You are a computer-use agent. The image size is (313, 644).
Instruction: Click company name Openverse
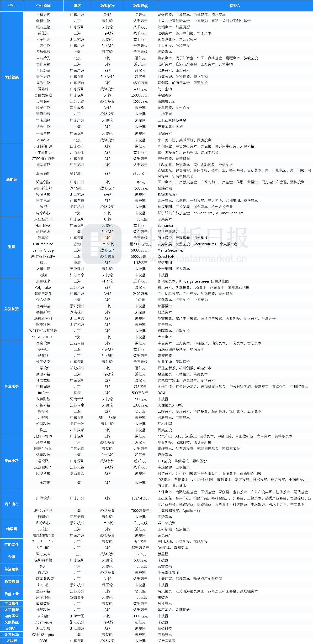click(43, 622)
